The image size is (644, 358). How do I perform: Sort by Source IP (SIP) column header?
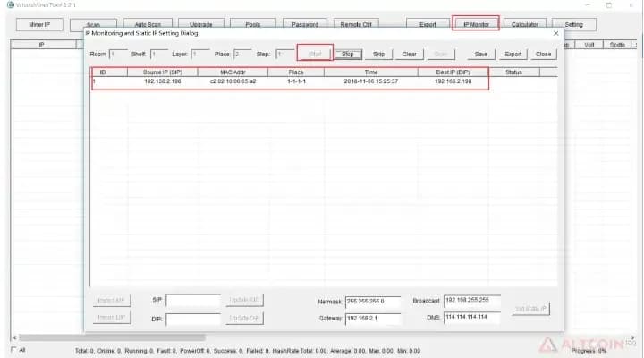[163, 72]
